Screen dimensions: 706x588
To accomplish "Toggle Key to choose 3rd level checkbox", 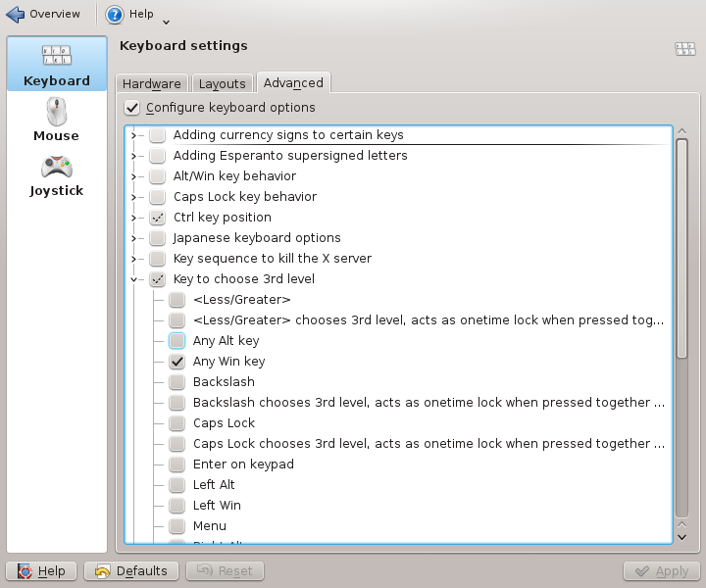I will (157, 279).
